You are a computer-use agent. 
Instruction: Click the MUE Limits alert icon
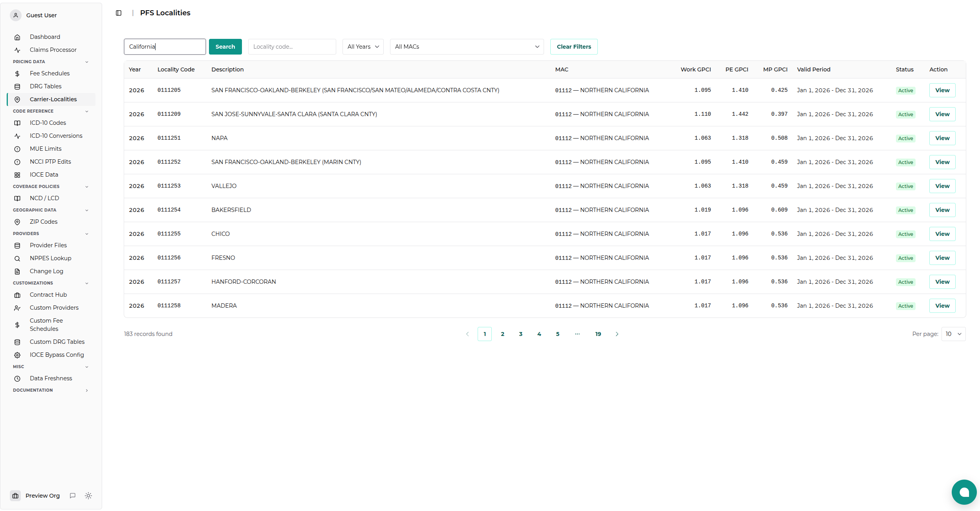point(17,149)
